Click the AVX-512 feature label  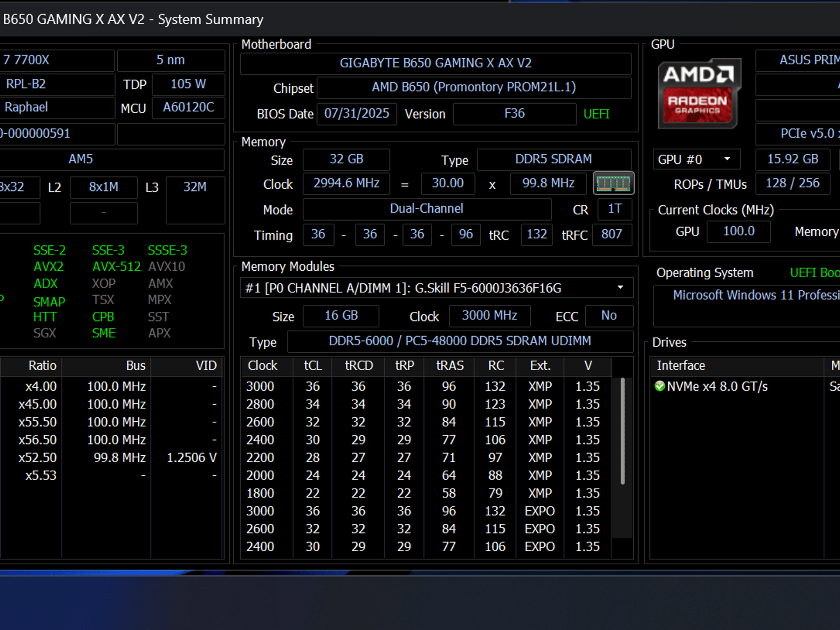116,267
